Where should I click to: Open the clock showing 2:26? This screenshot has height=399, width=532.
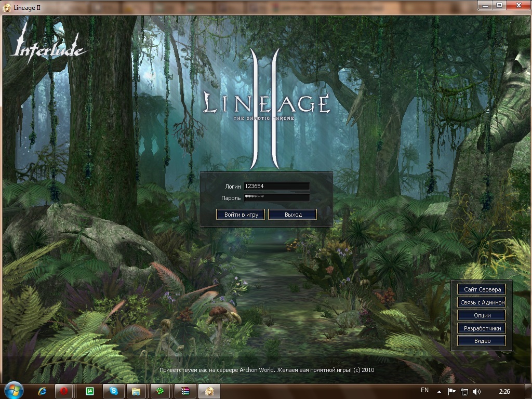[x=504, y=392]
